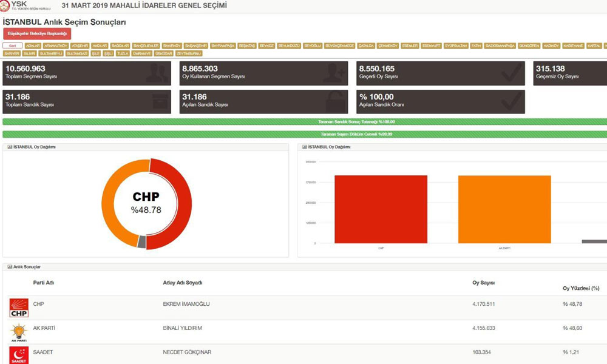Click the Geri back button

(12, 45)
